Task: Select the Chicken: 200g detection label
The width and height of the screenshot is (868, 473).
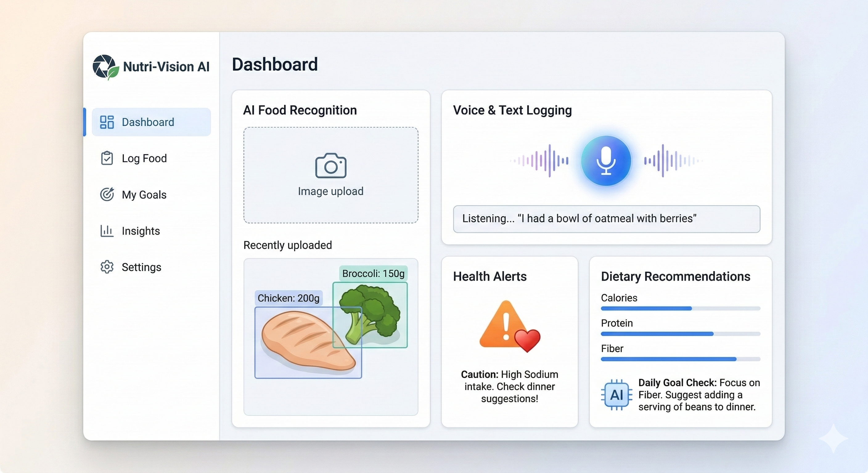Action: click(x=289, y=297)
